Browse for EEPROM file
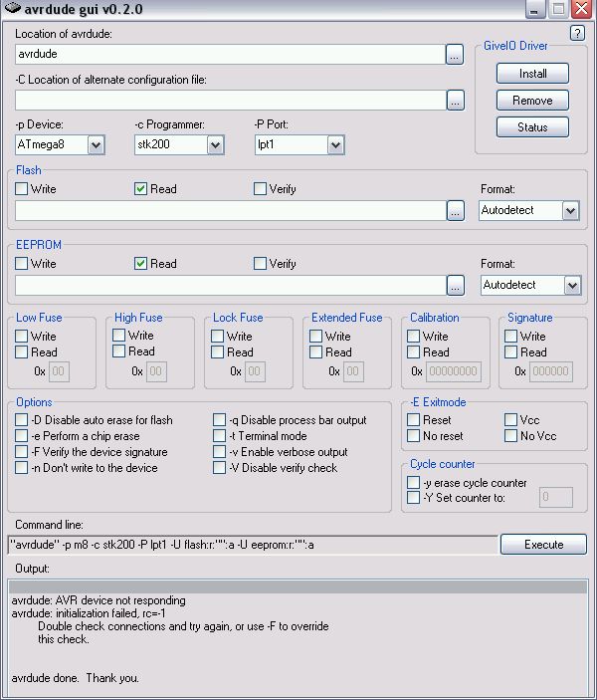The height and width of the screenshot is (700, 597). click(x=455, y=285)
